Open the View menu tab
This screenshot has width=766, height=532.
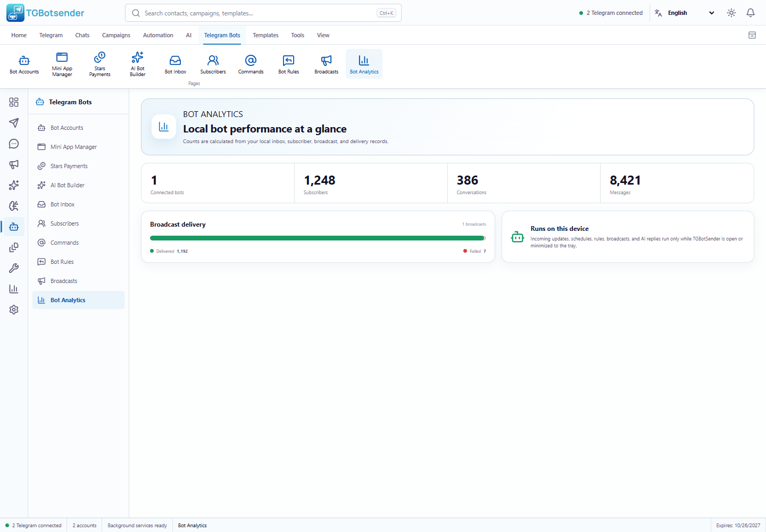(x=323, y=35)
